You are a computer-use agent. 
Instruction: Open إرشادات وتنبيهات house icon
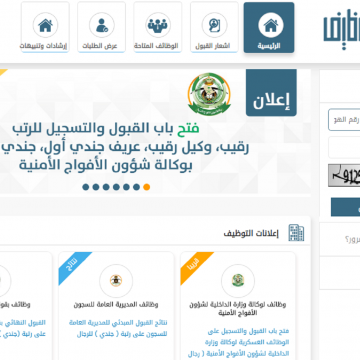[x=45, y=25]
